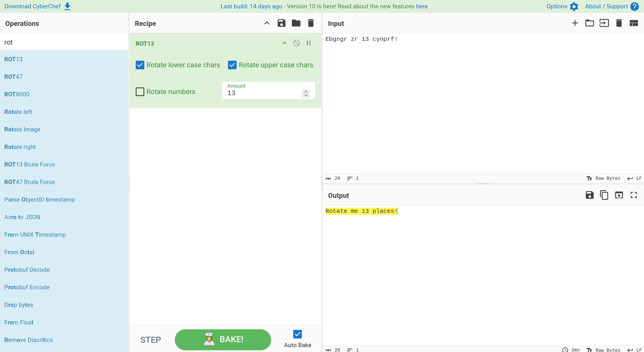The image size is (644, 352).
Task: Click the highlighted output text
Action: click(361, 211)
